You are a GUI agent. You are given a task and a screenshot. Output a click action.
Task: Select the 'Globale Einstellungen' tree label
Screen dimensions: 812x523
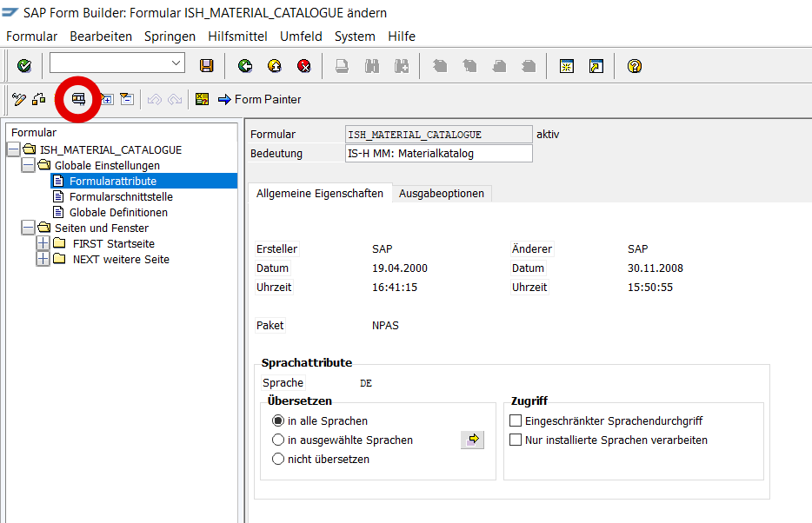[x=107, y=166]
